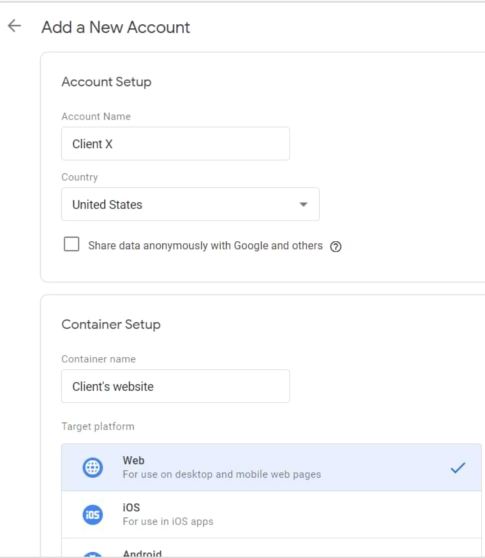
Task: Choose the Android target platform option
Action: pyautogui.click(x=271, y=548)
